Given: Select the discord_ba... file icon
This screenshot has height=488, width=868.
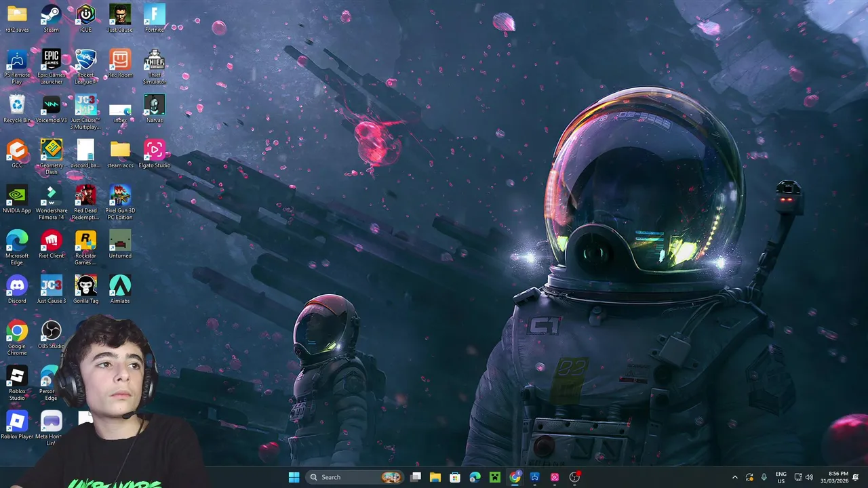Looking at the screenshot, I should pyautogui.click(x=85, y=154).
